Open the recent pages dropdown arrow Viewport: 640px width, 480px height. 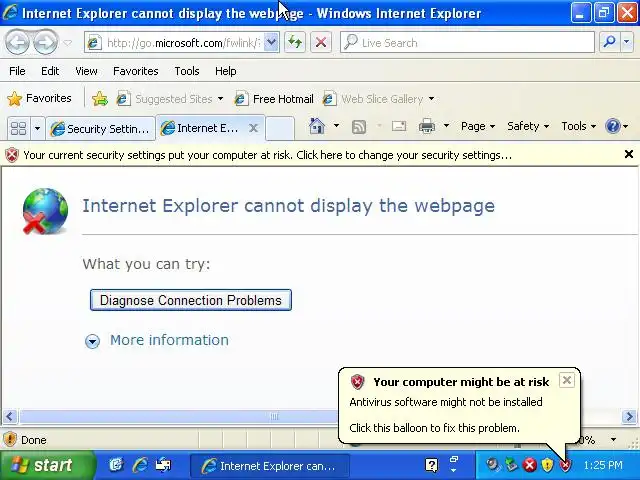68,42
